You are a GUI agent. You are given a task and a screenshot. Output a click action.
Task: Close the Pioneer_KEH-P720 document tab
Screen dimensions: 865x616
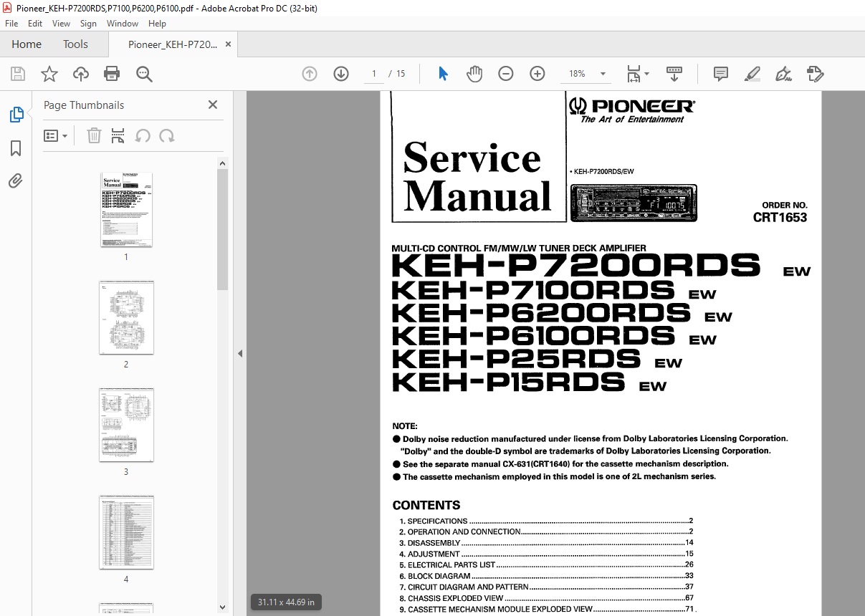pyautogui.click(x=228, y=44)
